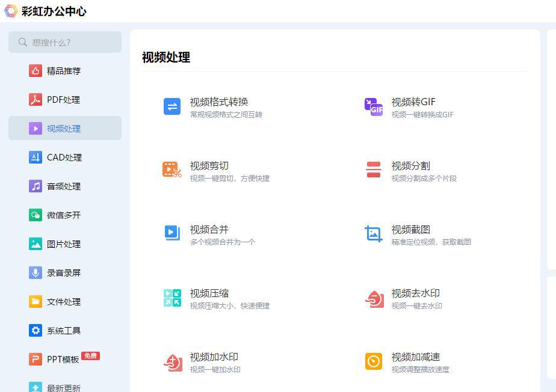Launch 视频转GIF tool title
556x392 pixels.
(x=413, y=102)
